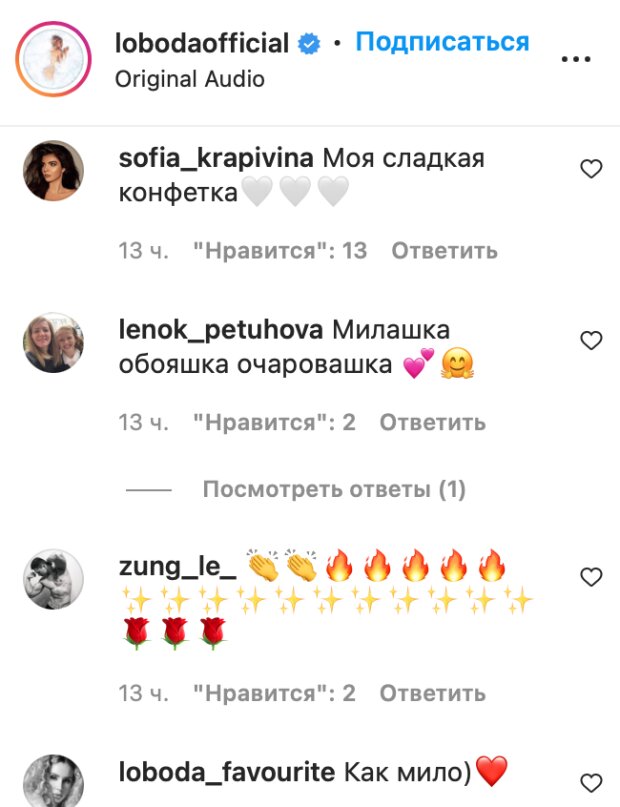
Task: Open the three-dot more options menu
Action: click(576, 59)
